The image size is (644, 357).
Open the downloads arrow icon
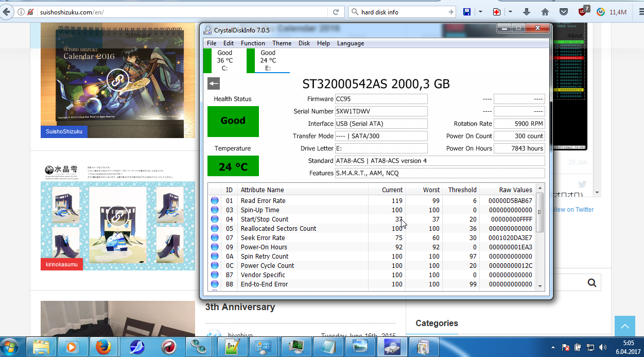526,12
